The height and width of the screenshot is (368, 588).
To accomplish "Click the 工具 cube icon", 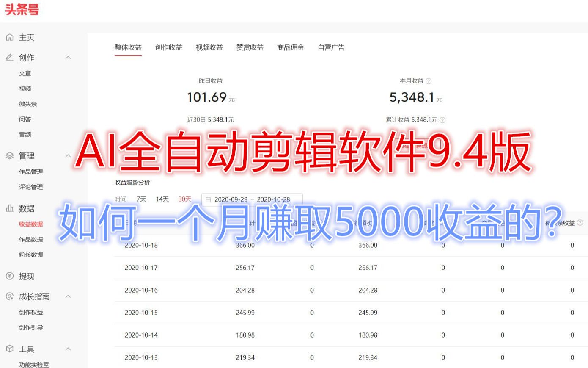I will [10, 349].
